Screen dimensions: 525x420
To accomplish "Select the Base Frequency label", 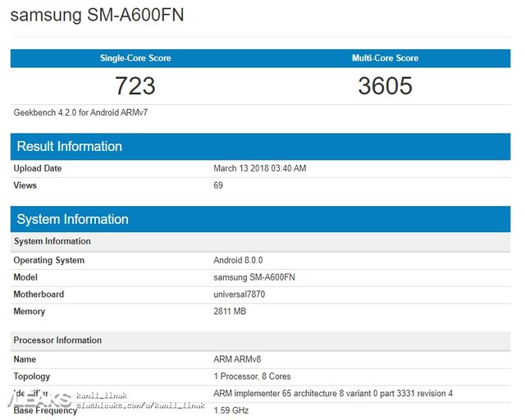I will point(46,411).
